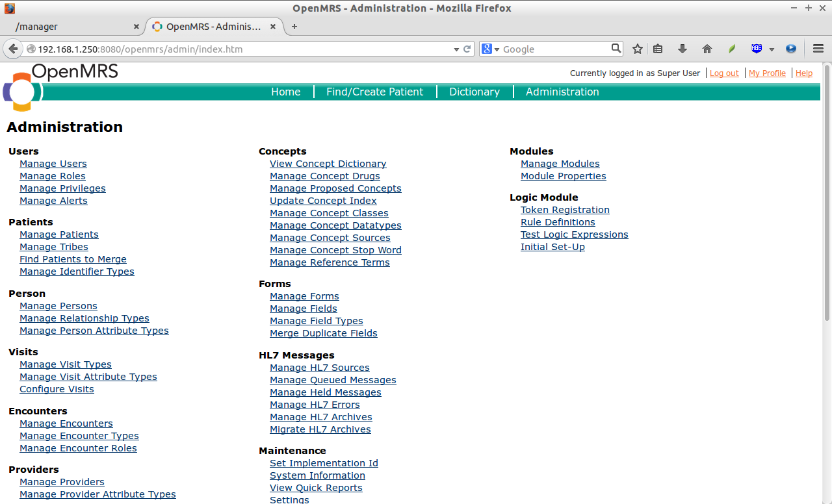Image resolution: width=832 pixels, height=504 pixels.
Task: Open Find Patients to Merge
Action: click(x=73, y=259)
